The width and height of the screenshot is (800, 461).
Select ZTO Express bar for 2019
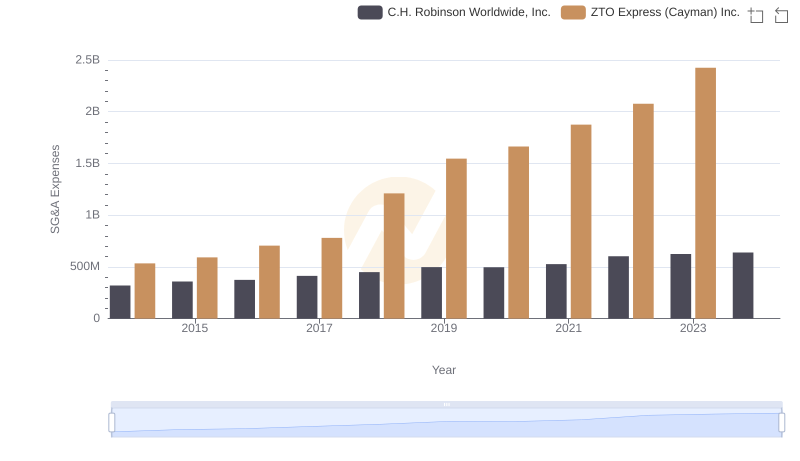(x=456, y=239)
